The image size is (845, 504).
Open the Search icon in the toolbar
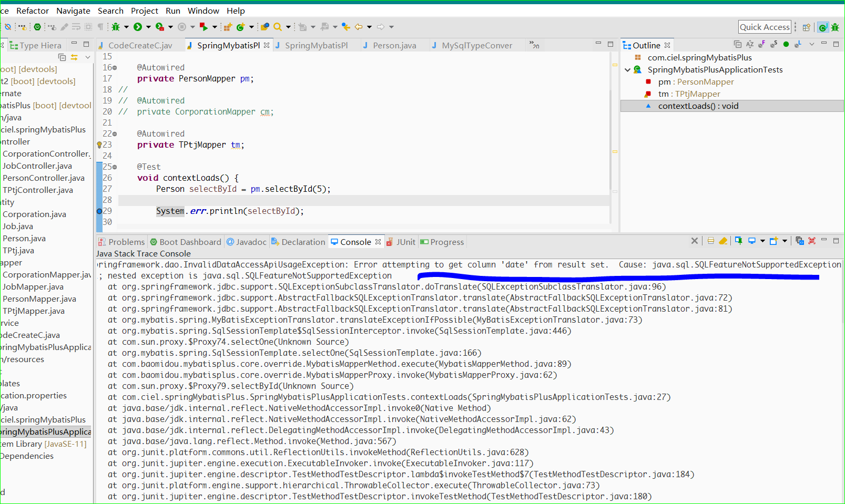277,26
